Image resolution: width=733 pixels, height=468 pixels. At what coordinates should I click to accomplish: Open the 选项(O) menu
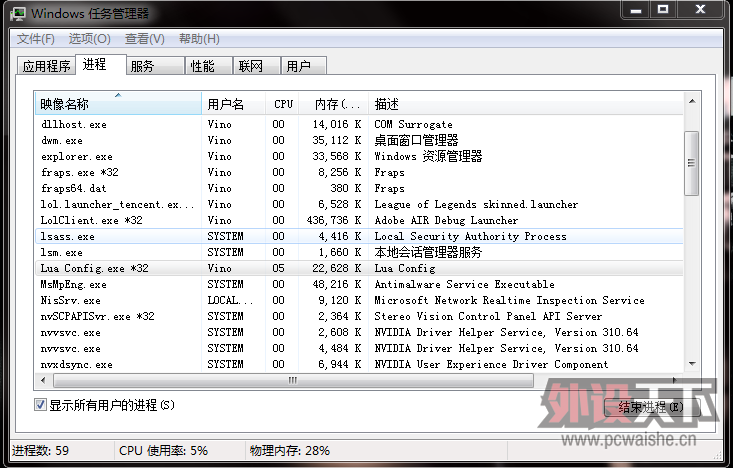click(x=89, y=39)
